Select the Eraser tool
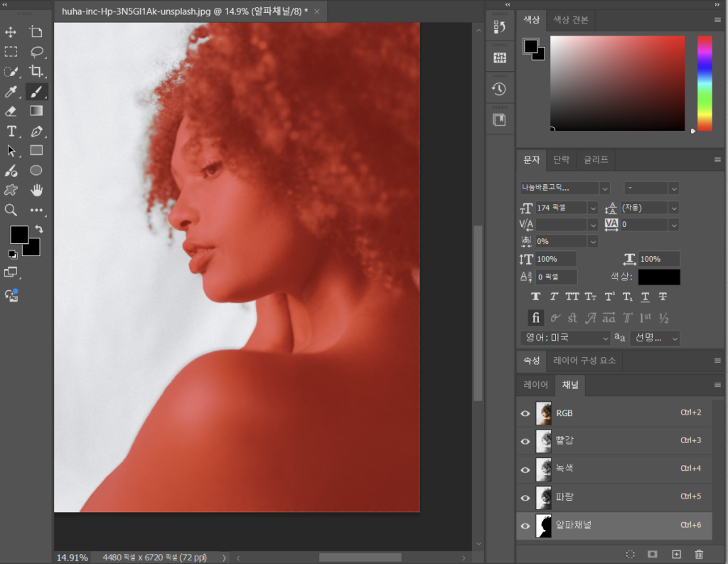The width and height of the screenshot is (728, 564). point(11,111)
